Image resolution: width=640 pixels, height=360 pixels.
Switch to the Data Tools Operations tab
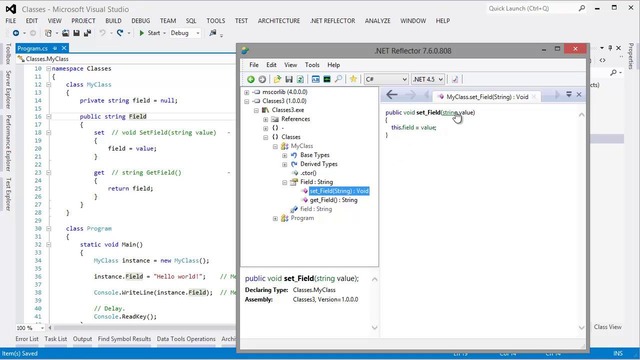pos(186,339)
